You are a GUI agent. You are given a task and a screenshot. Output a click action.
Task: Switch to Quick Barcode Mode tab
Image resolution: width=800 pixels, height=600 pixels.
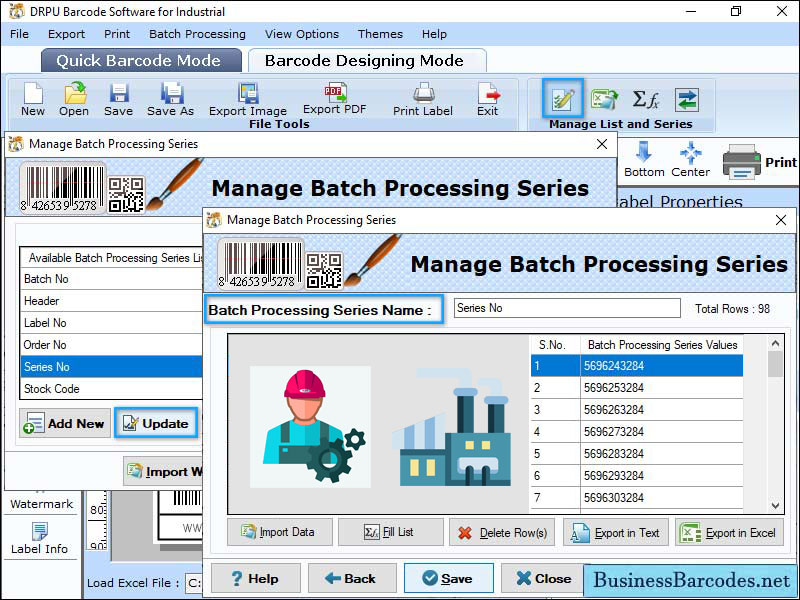click(141, 60)
